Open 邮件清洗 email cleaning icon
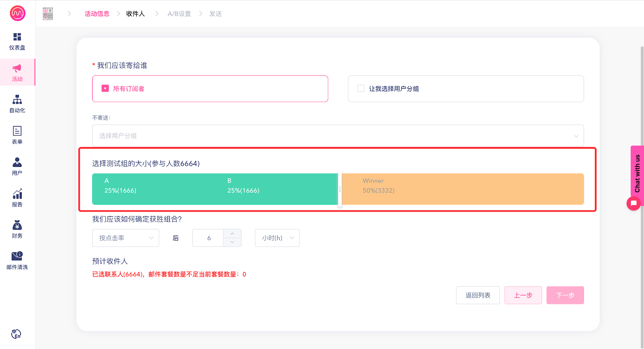Screen dimensions: 644x349 (x=17, y=256)
